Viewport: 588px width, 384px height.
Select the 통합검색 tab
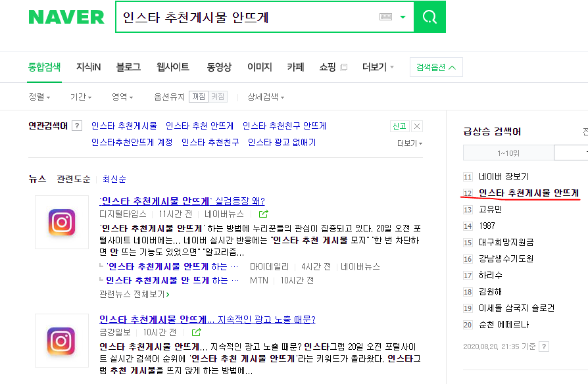click(44, 67)
